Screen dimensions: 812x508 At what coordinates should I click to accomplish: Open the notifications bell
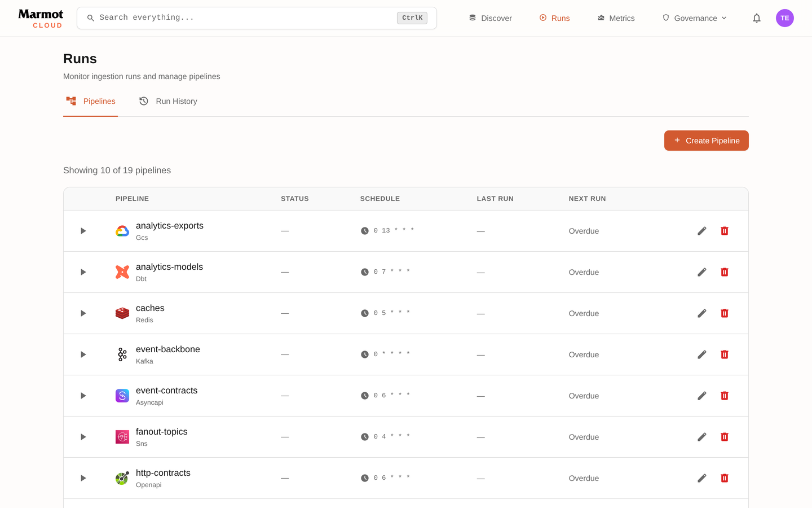[757, 18]
